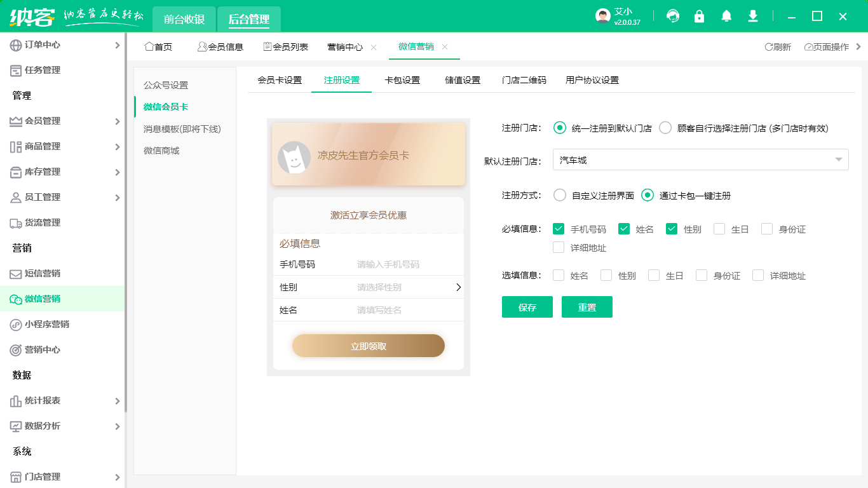Check 生日 under required information
The width and height of the screenshot is (868, 488).
coord(719,229)
